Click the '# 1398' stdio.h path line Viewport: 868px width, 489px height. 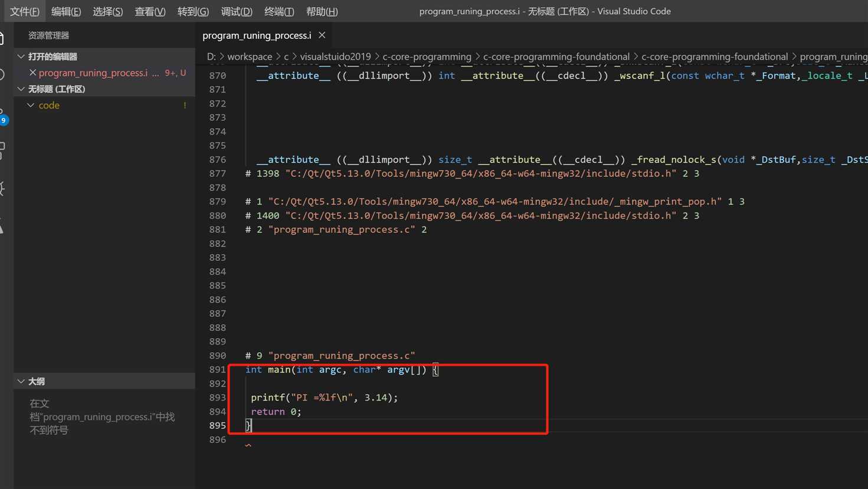pos(472,173)
